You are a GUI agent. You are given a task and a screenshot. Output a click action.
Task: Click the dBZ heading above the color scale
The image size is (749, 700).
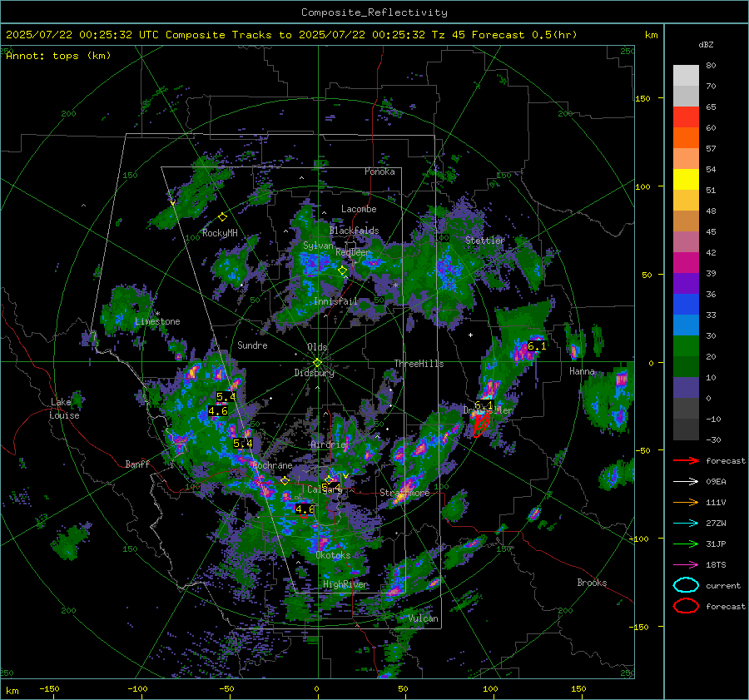click(x=706, y=44)
